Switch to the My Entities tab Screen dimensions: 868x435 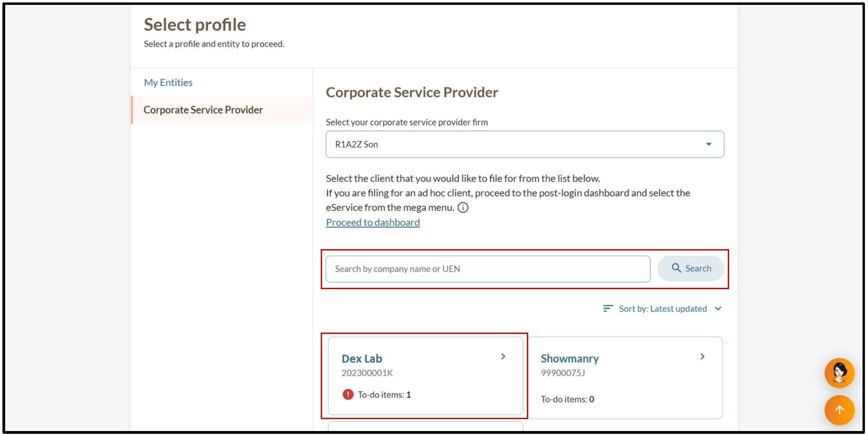(168, 83)
